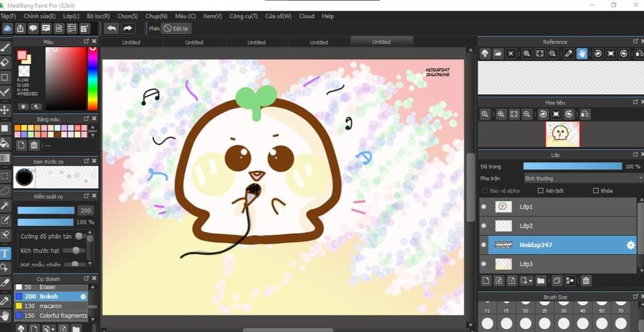The image size is (644, 332).
Task: Toggle the Xén bớt clipping checkbox
Action: coord(540,191)
